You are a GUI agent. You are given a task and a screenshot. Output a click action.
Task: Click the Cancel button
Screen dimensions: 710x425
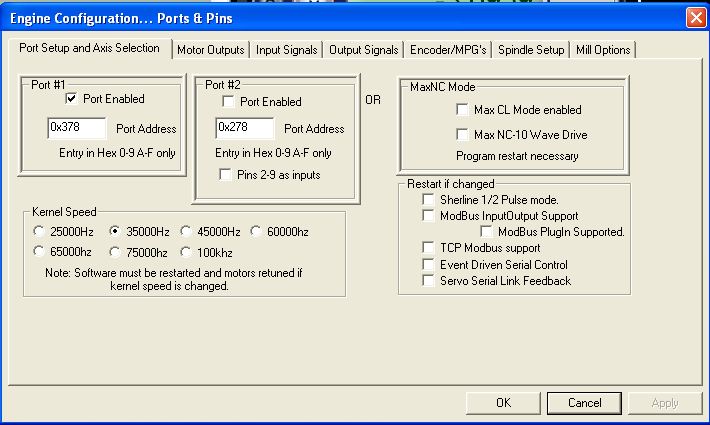pyautogui.click(x=584, y=403)
